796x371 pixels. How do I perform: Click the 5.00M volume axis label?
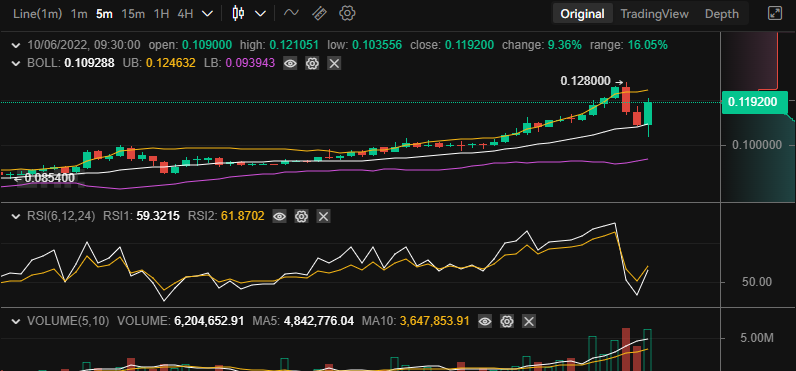coord(757,339)
